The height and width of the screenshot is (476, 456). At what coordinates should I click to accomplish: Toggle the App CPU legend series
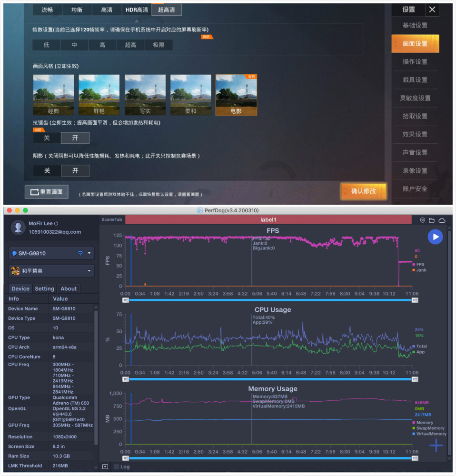tap(418, 352)
